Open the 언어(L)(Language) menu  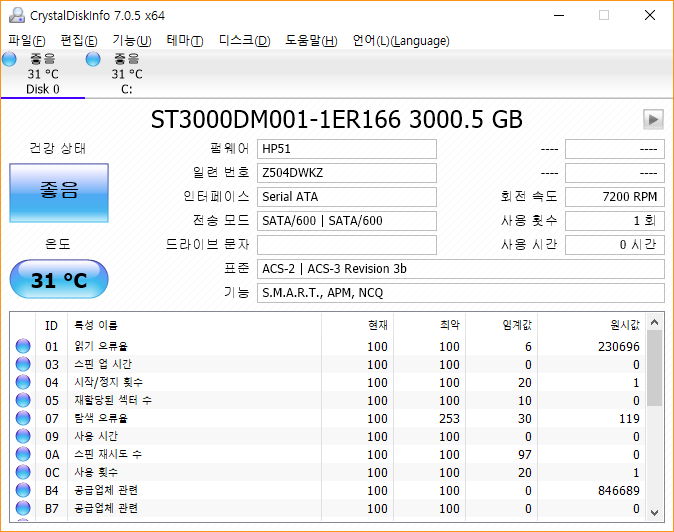click(401, 41)
